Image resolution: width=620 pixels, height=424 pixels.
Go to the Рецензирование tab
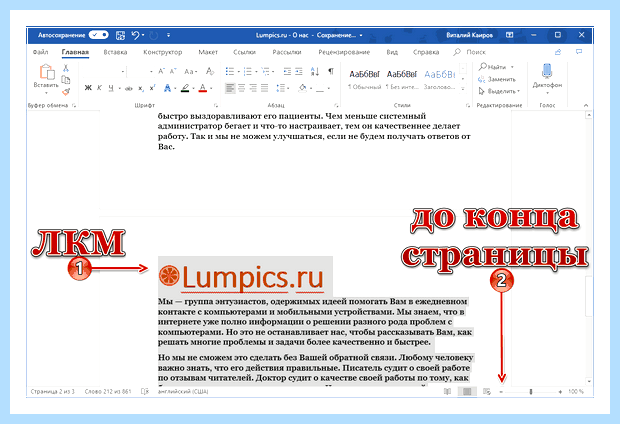point(344,52)
